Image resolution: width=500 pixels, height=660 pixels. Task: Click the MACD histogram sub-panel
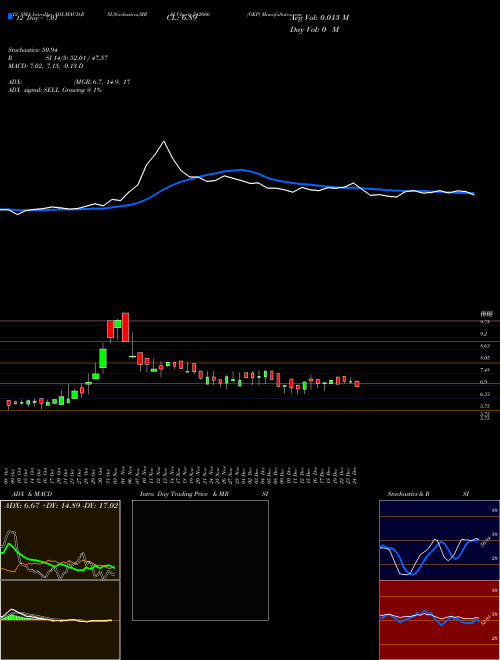[60, 620]
